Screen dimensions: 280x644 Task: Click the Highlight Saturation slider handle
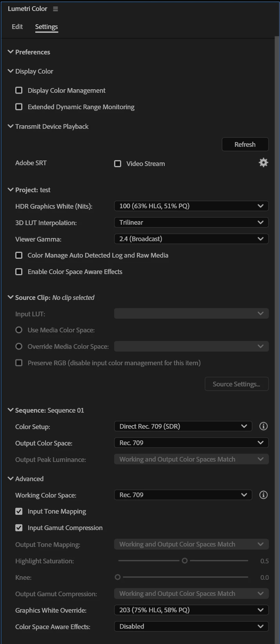click(185, 561)
